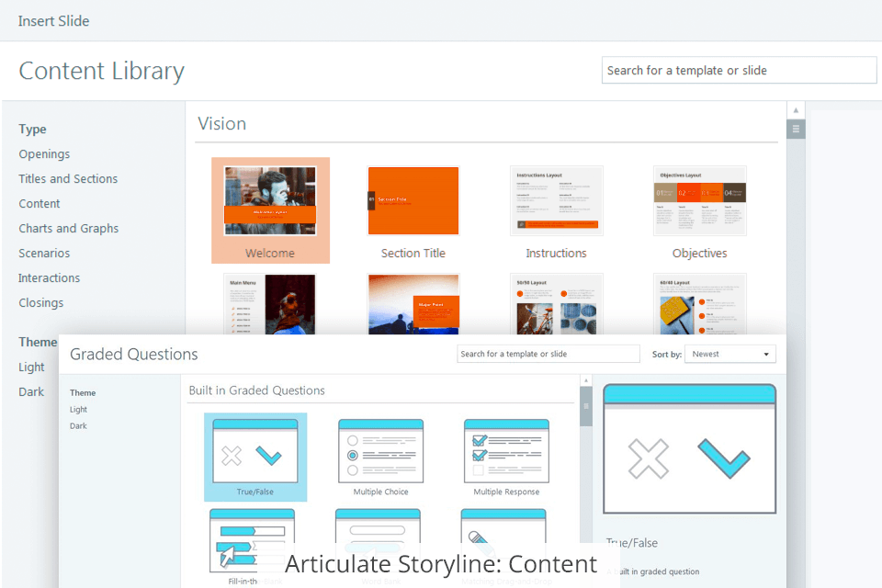Select the Multiple Choice question icon
This screenshot has height=588, width=882.
pyautogui.click(x=380, y=451)
